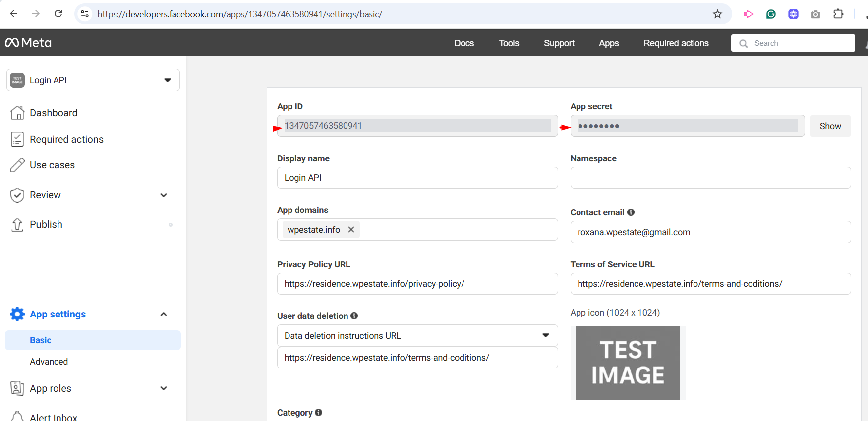Remove wpestate.info from App domains
This screenshot has height=421, width=868.
click(351, 230)
